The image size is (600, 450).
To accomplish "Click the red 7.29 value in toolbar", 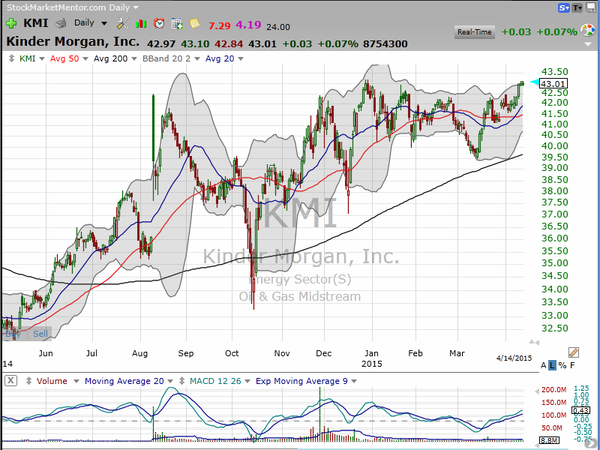I will coord(219,26).
